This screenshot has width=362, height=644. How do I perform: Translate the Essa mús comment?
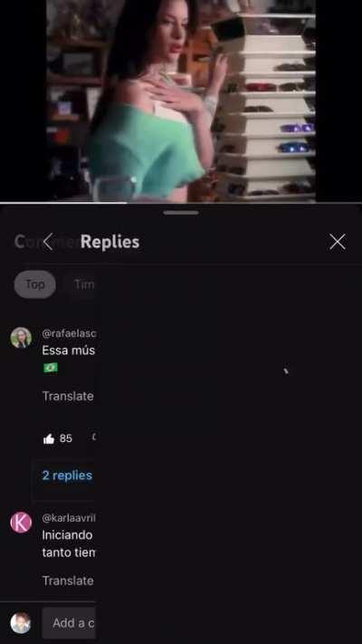click(x=68, y=396)
